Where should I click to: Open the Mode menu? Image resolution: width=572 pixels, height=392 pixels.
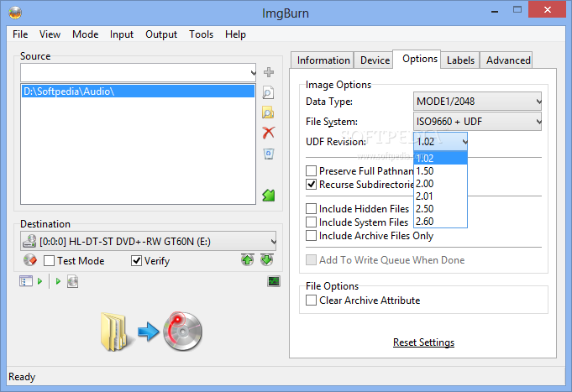tap(86, 34)
